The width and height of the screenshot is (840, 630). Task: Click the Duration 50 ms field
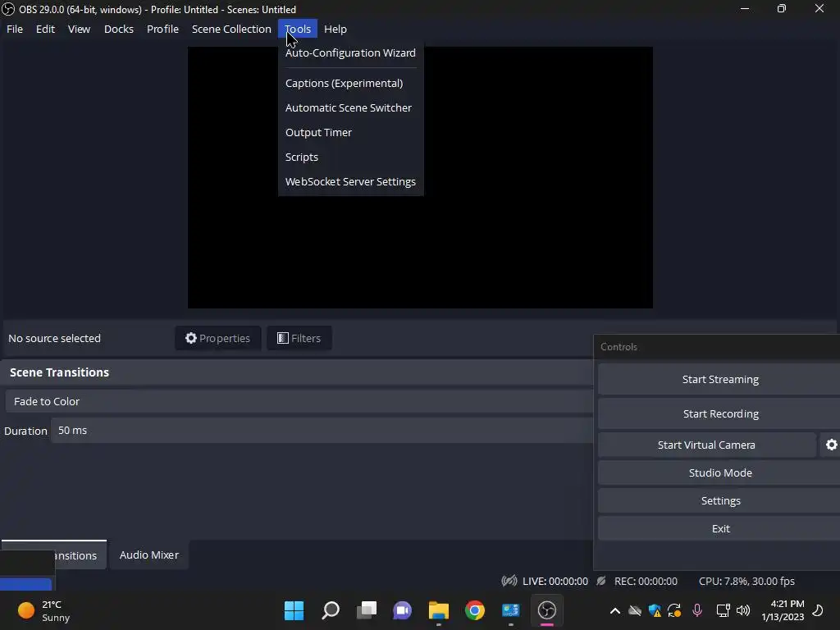point(322,430)
